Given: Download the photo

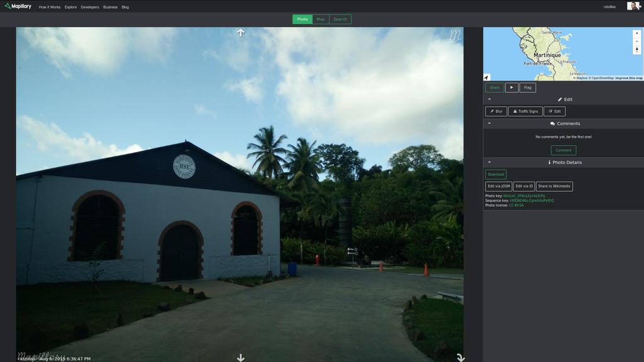Looking at the screenshot, I should tap(496, 175).
